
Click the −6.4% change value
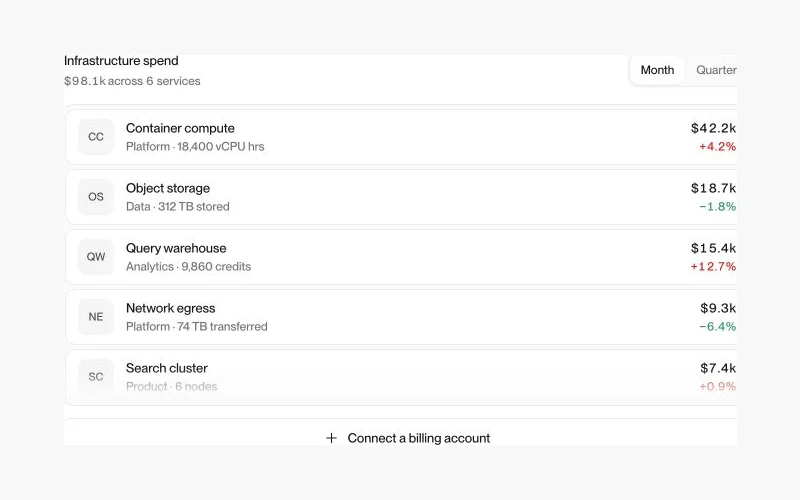point(717,327)
